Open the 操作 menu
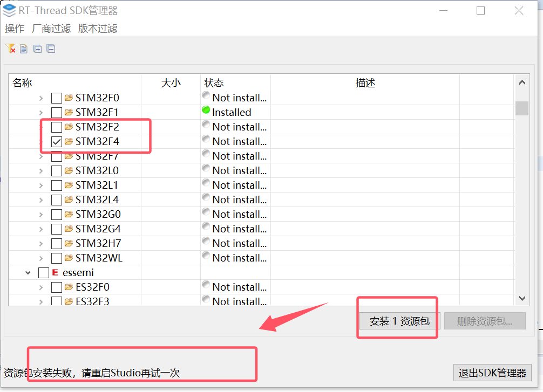The height and width of the screenshot is (392, 543). (15, 29)
